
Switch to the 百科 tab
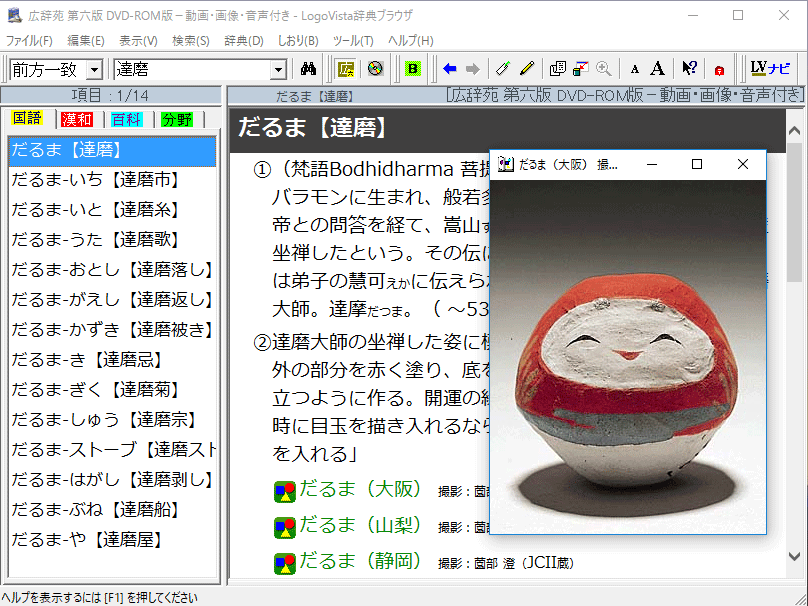click(127, 120)
